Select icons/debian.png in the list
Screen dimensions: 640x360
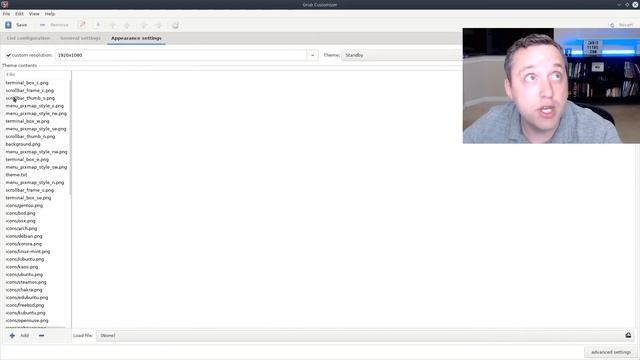pyautogui.click(x=24, y=236)
